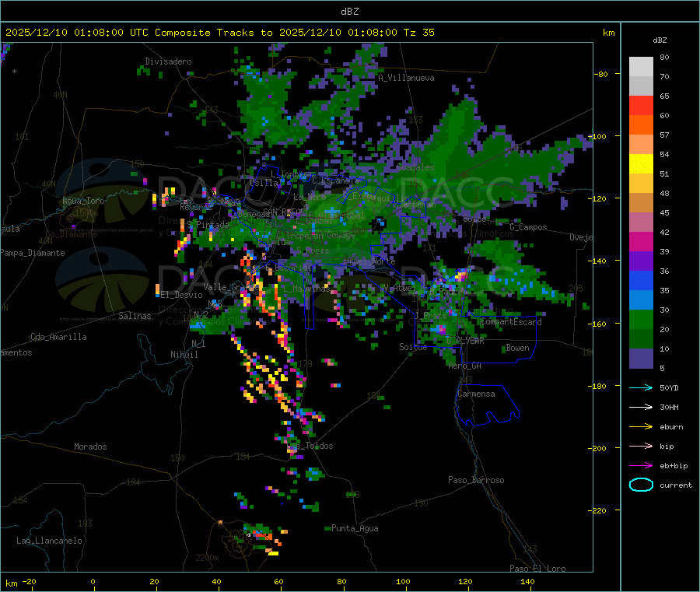Click the Salinas map label

(135, 316)
